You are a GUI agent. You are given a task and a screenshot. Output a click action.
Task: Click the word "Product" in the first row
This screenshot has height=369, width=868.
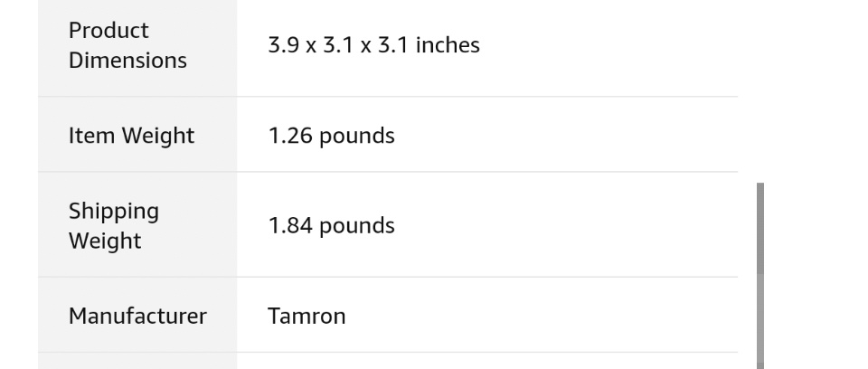[x=108, y=30]
